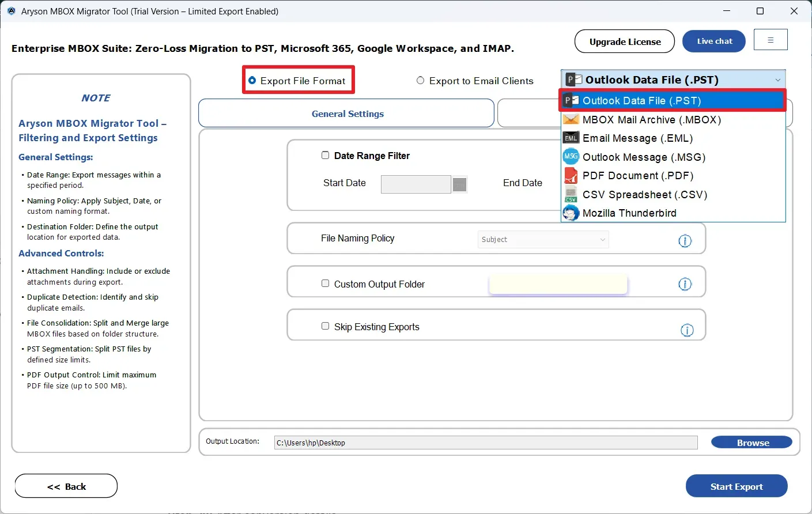Enable the Date Range Filter checkbox

pyautogui.click(x=325, y=155)
